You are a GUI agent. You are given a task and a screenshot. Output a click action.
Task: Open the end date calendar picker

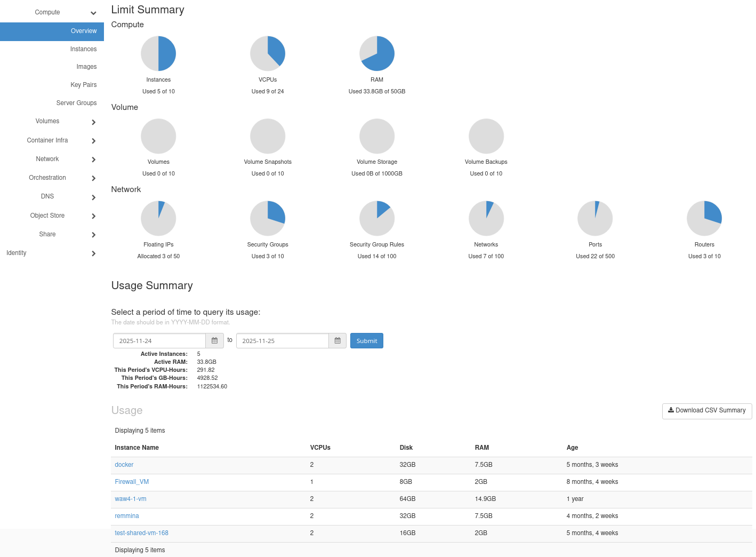coord(337,341)
